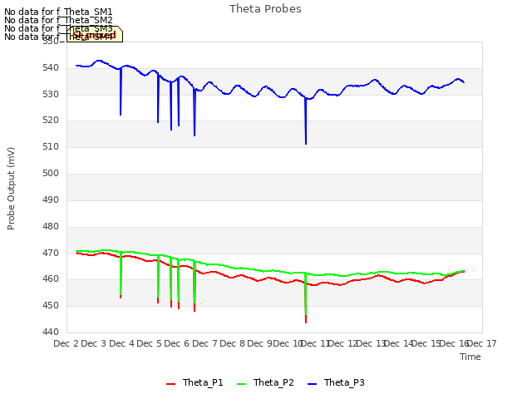Click the 480 y-axis tick label

point(51,226)
